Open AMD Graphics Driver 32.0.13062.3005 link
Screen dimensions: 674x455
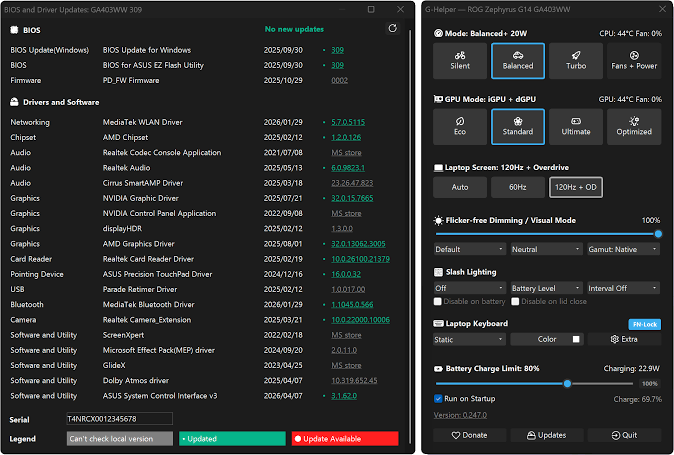pyautogui.click(x=358, y=244)
